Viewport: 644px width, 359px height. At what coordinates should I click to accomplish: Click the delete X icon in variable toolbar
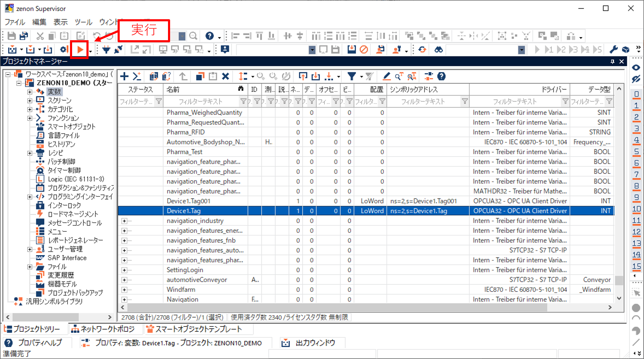(x=226, y=76)
